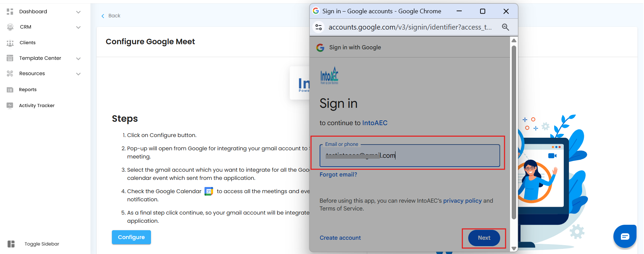Click the CRM icon in sidebar
Image resolution: width=644 pixels, height=254 pixels.
[x=10, y=27]
